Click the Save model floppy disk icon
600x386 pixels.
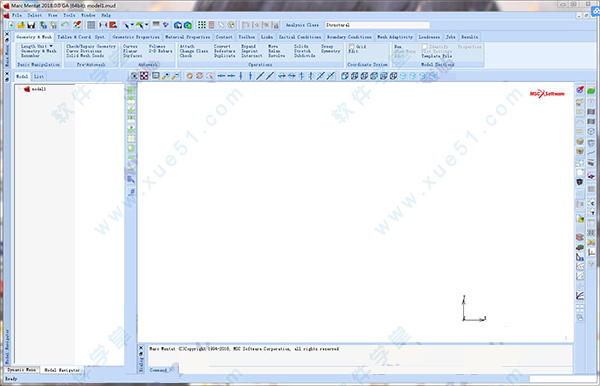[x=31, y=25]
